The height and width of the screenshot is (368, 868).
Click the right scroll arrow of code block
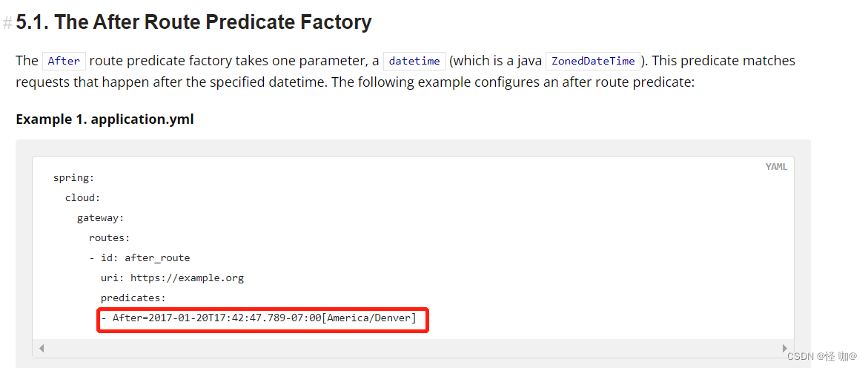point(784,348)
